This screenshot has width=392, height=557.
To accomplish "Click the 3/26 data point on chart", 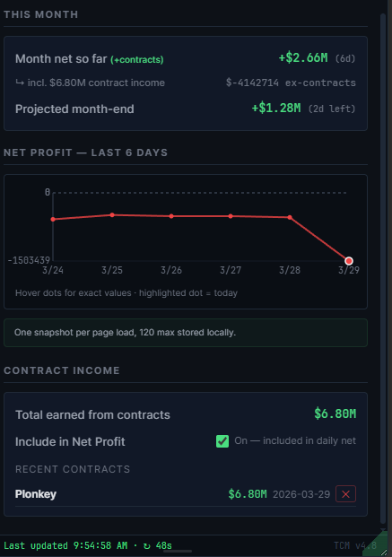I will click(x=171, y=216).
